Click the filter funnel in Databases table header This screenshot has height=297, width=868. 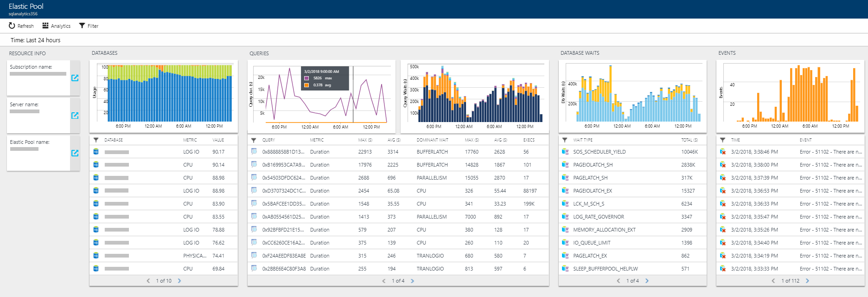point(96,140)
